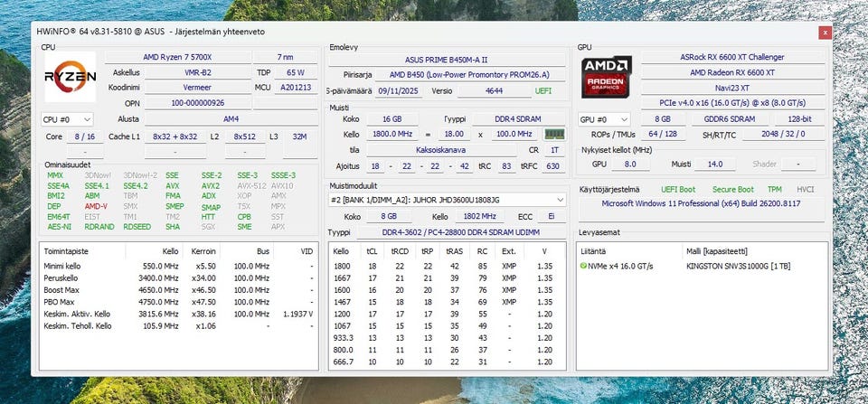Open the CPU #0 selector dropdown
Image resolution: width=868 pixels, height=404 pixels.
point(68,119)
